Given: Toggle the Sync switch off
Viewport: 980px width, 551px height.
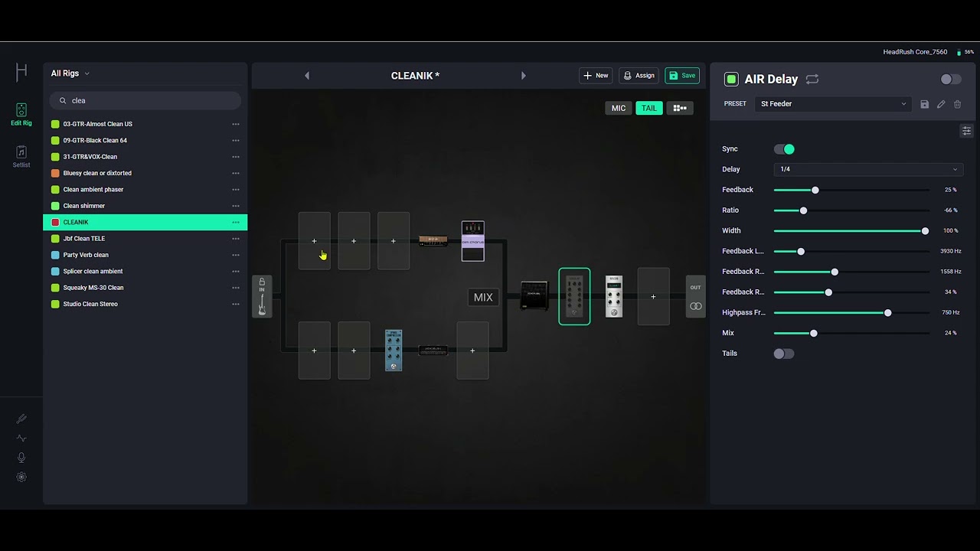Looking at the screenshot, I should [x=784, y=149].
